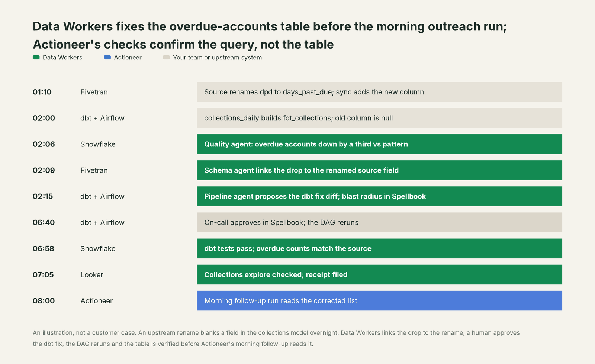Select Snowflake label in the 02:06 row
The height and width of the screenshot is (364, 595).
[98, 144]
